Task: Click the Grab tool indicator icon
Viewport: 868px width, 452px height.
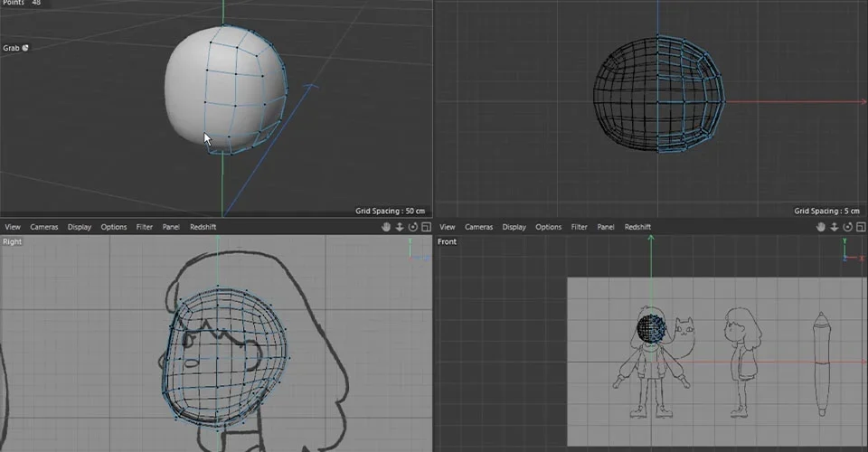Action: point(25,48)
